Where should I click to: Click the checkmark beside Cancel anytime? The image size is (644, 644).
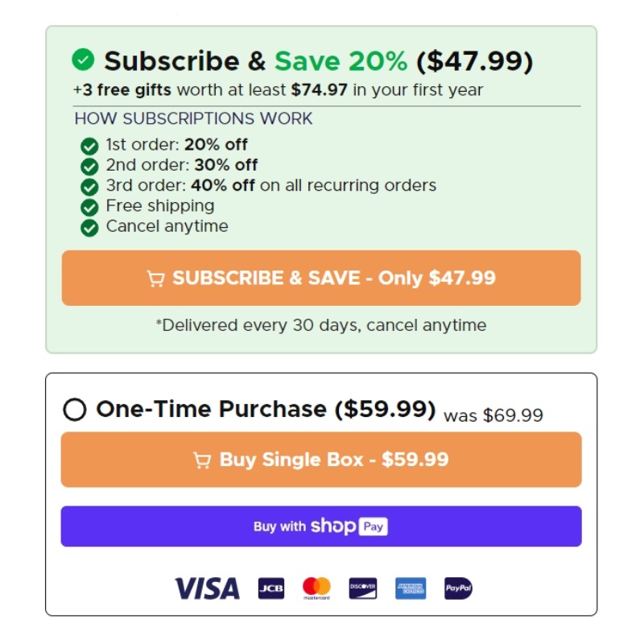click(x=89, y=228)
